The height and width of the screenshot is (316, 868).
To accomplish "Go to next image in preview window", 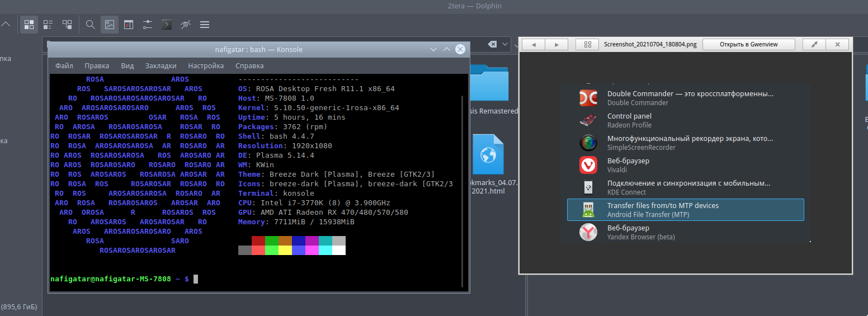I will point(556,44).
